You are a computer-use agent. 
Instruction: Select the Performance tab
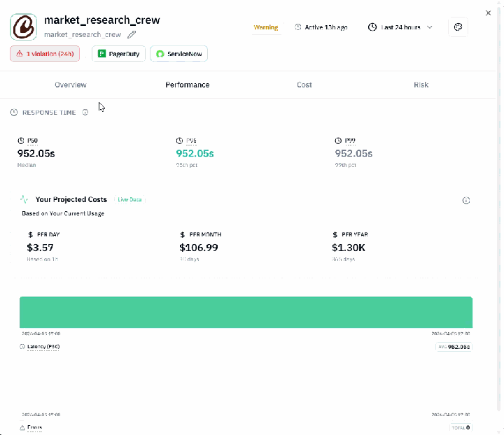click(x=187, y=85)
